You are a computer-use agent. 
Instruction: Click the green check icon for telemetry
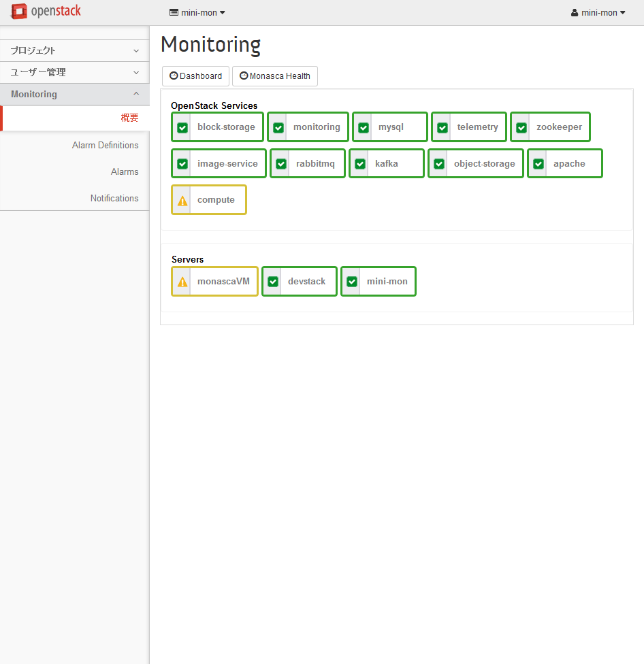442,127
